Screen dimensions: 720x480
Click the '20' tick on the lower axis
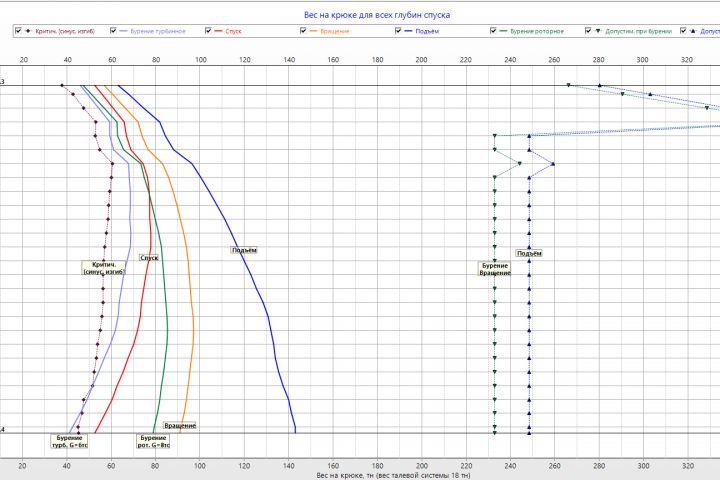22,466
